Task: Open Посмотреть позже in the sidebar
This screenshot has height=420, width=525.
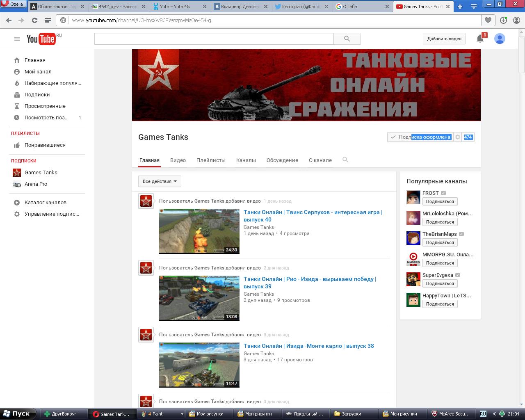Action: point(47,118)
